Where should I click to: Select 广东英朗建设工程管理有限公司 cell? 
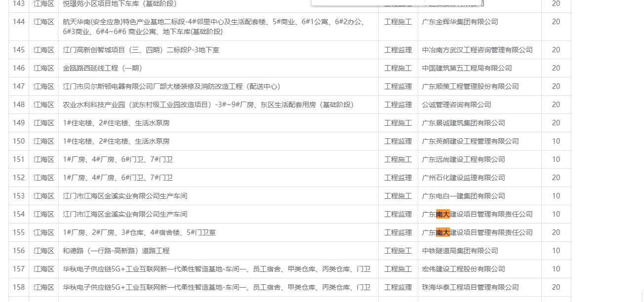pos(470,141)
